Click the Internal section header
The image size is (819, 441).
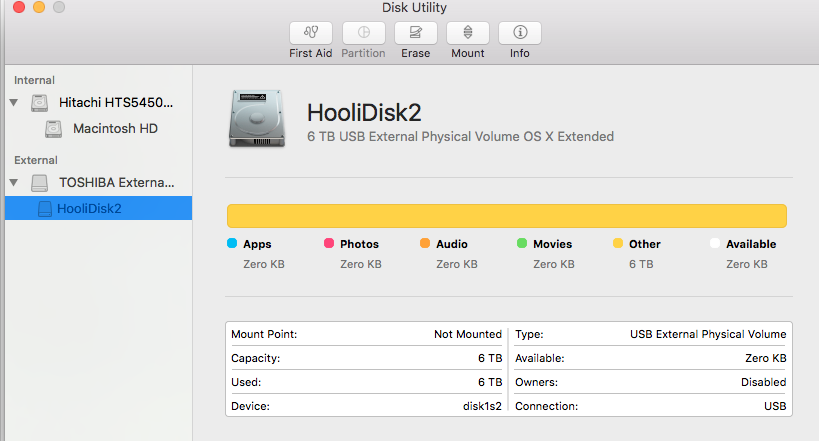34,80
